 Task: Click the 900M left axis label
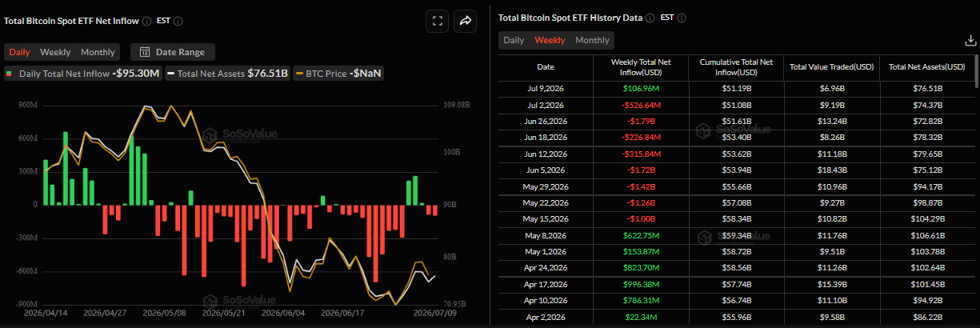pos(28,104)
